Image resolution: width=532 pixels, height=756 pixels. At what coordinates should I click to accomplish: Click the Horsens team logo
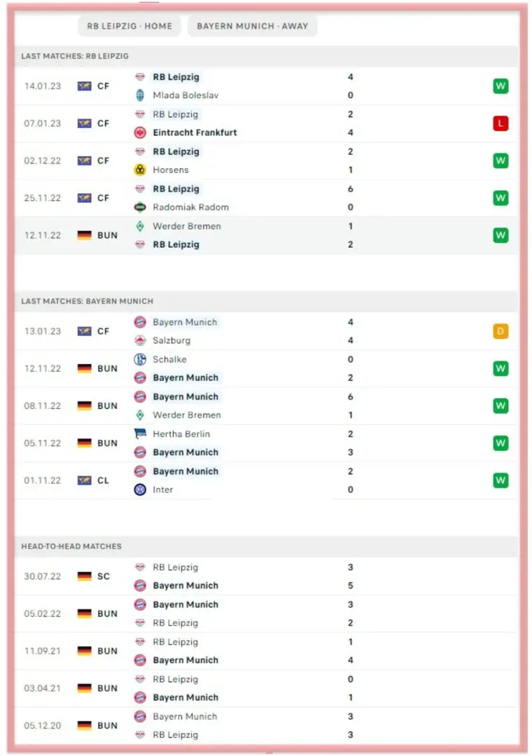pos(140,169)
